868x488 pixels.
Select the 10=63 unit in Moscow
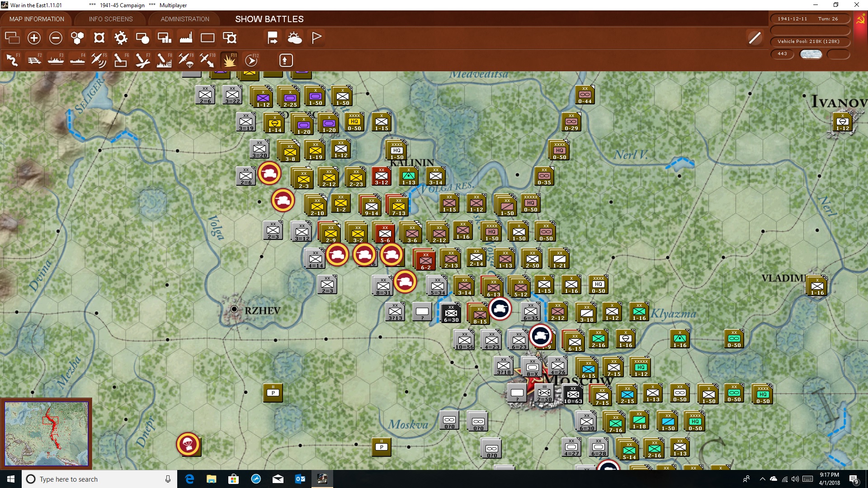573,395
